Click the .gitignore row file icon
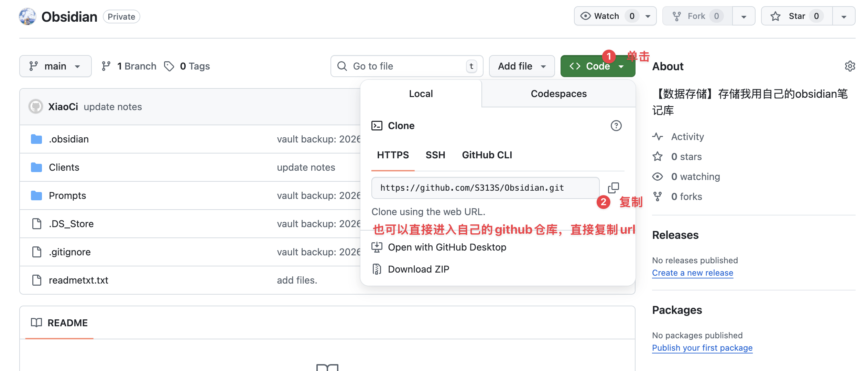This screenshot has width=868, height=371. tap(37, 252)
